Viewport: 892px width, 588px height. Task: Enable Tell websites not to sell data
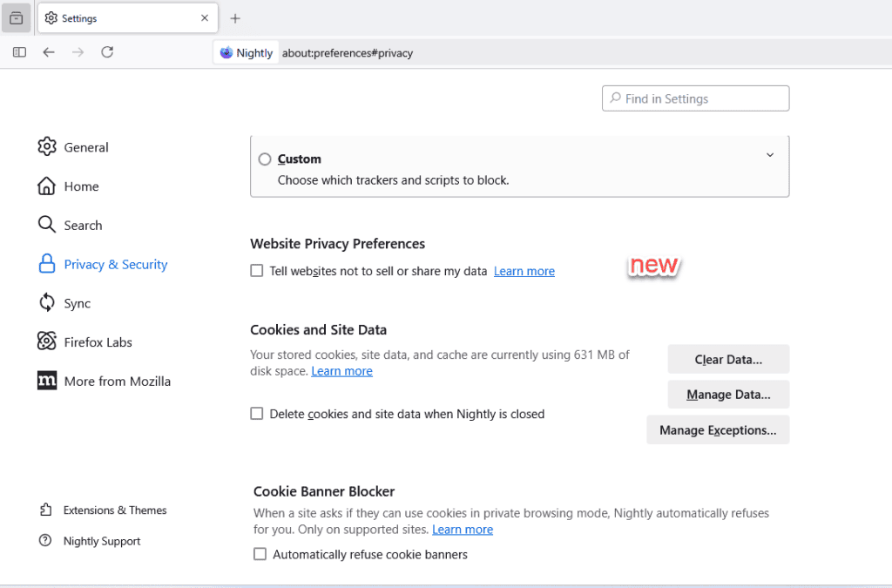point(257,271)
